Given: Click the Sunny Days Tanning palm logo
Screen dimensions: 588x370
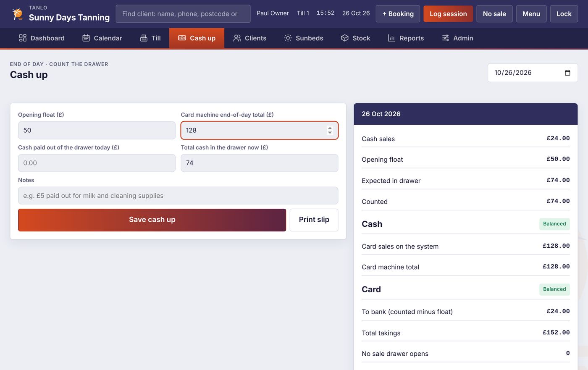Looking at the screenshot, I should pos(17,14).
